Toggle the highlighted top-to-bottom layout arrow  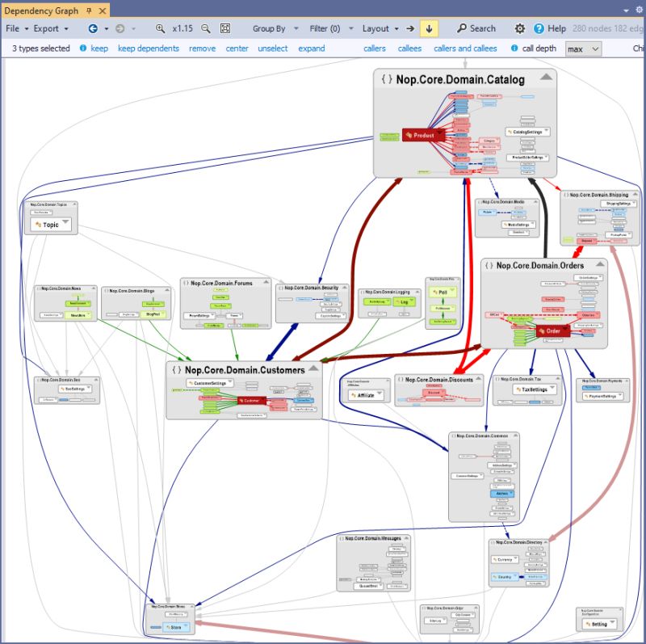click(430, 27)
